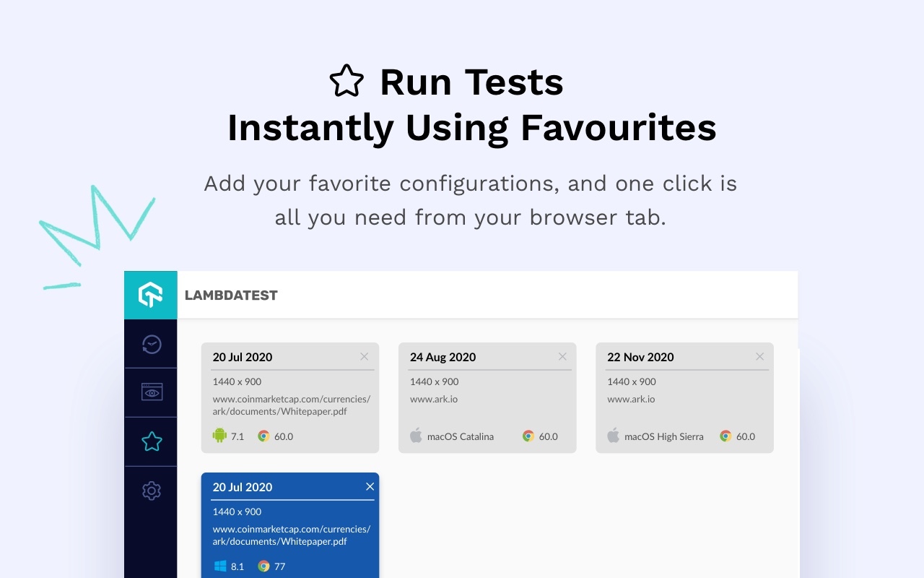Select the test history clock icon
This screenshot has width=924, height=578.
(x=151, y=343)
